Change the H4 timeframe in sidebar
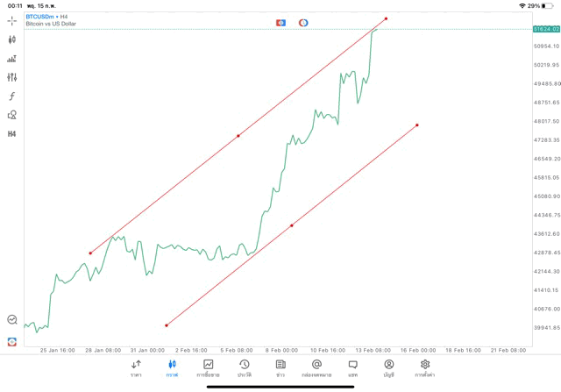Viewport: 561px width, 392px height. 12,134
